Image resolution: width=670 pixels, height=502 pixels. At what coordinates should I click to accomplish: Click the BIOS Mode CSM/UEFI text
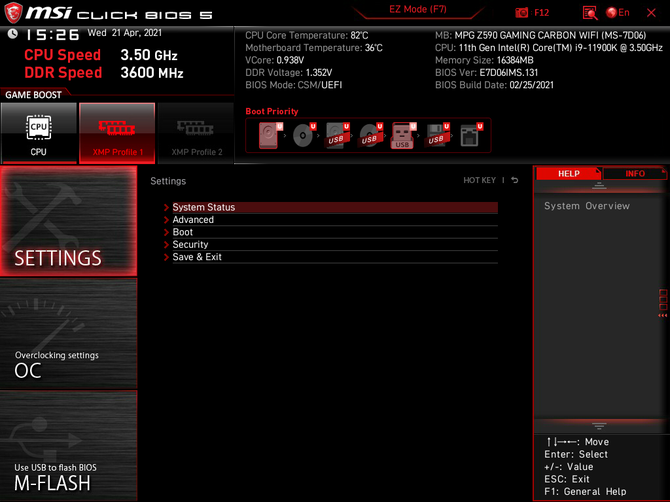294,85
